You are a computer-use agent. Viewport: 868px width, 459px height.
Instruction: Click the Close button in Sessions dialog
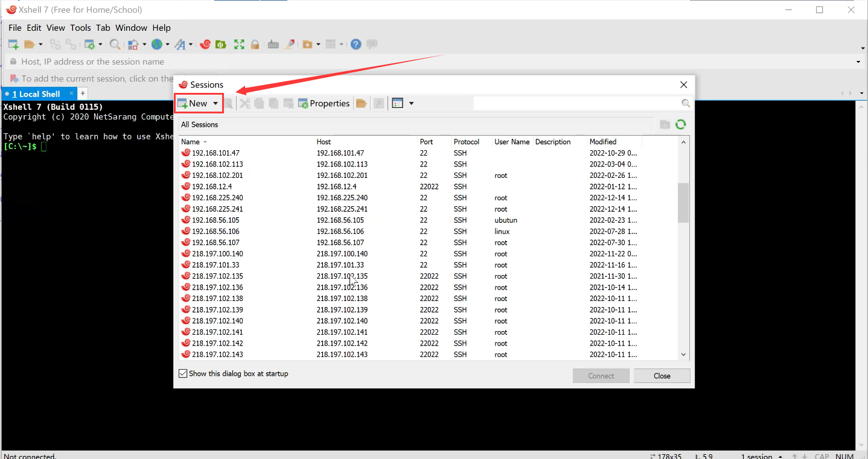pos(662,376)
